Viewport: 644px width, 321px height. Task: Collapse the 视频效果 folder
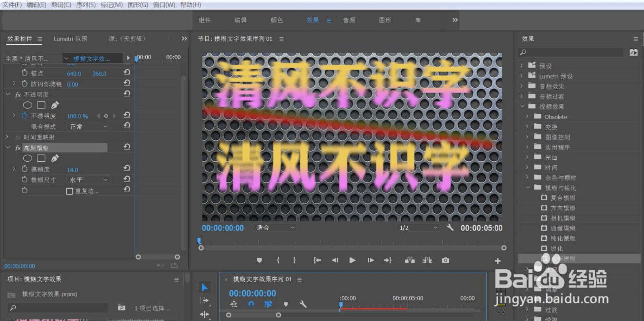pyautogui.click(x=523, y=106)
